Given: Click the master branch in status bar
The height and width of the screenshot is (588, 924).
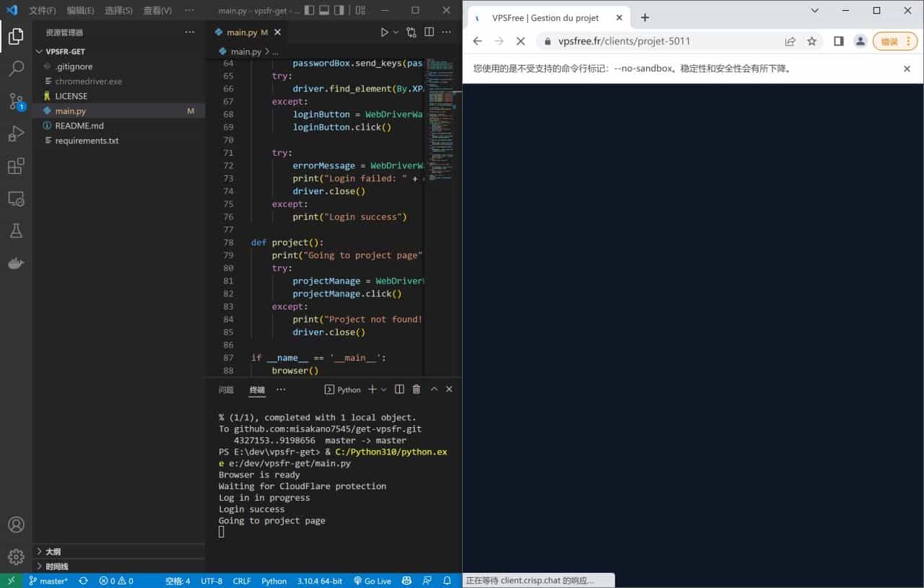Looking at the screenshot, I should [x=48, y=581].
